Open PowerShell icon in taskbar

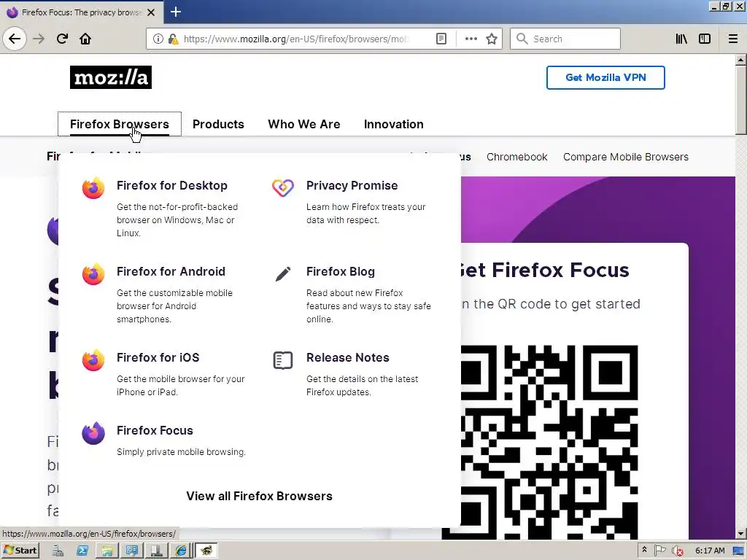coord(82,551)
